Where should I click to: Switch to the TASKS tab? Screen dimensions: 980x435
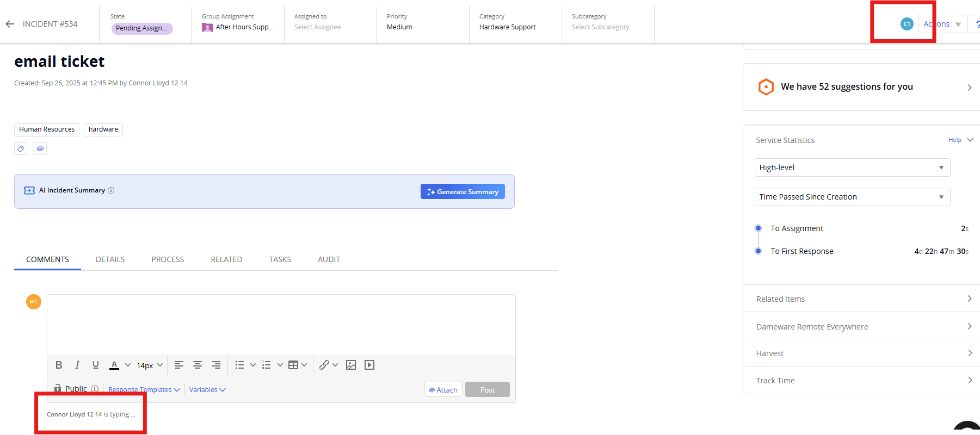pyautogui.click(x=280, y=259)
